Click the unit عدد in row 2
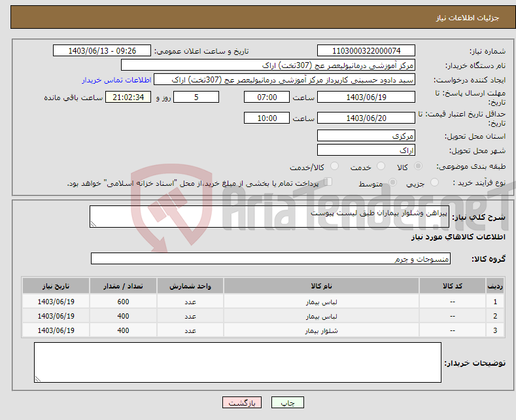Screen dimensions: 516x420 pyautogui.click(x=190, y=317)
